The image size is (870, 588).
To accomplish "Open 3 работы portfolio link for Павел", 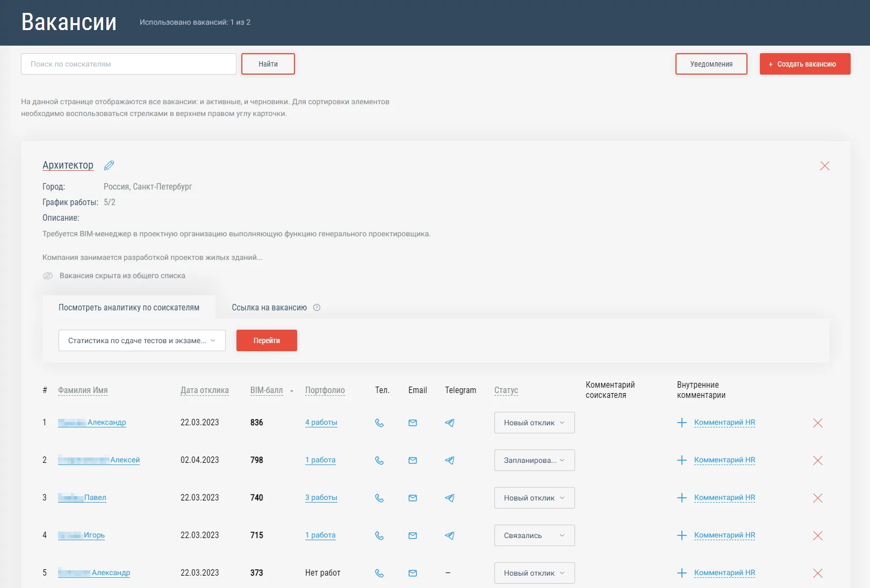I will 321,498.
